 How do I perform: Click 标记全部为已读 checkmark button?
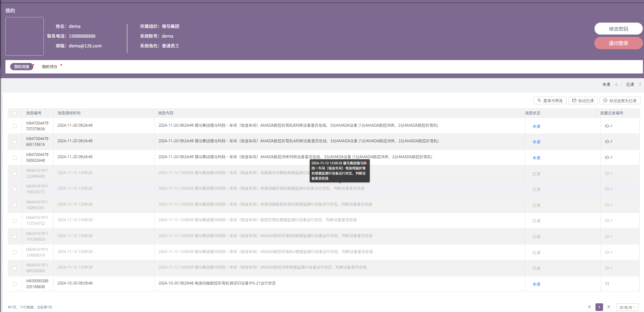(x=620, y=101)
